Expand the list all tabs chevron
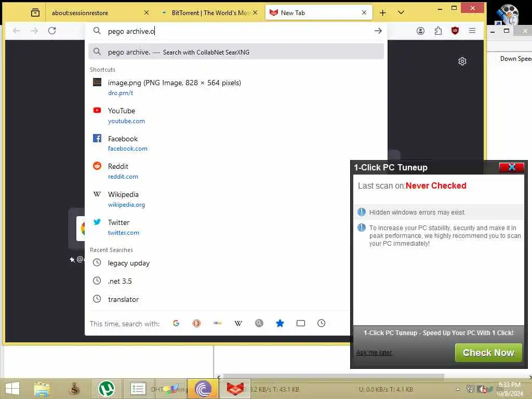Viewport: 532px width, 399px height. [x=401, y=13]
